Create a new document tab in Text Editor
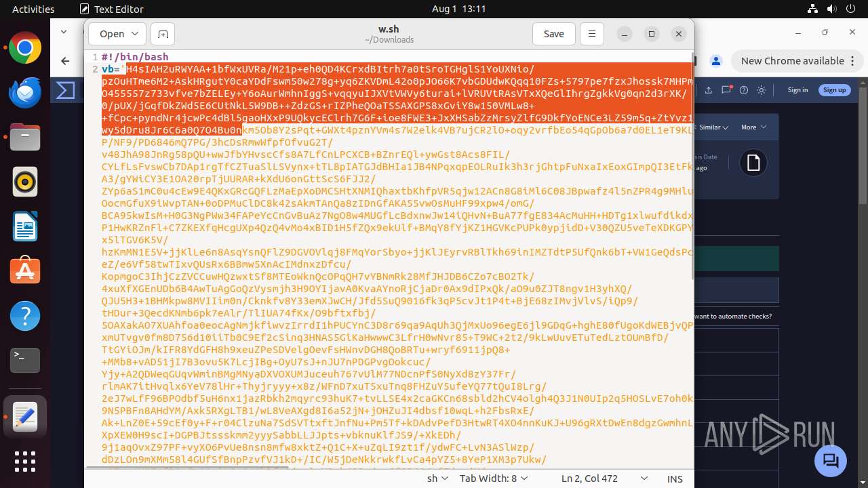 pyautogui.click(x=163, y=34)
